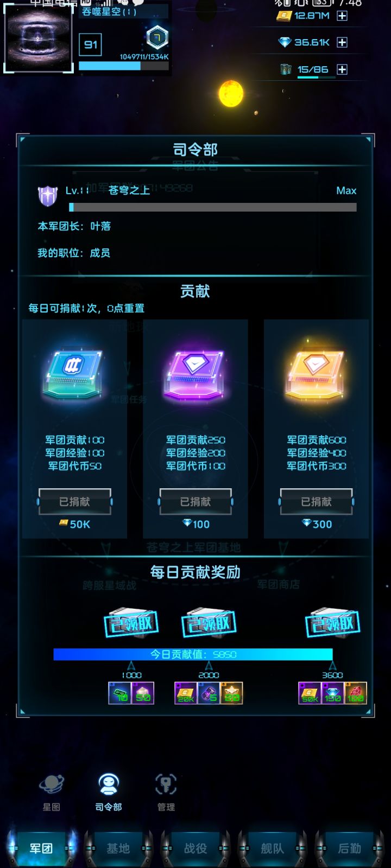
Task: Select the 司令部 headquarters icon
Action: coord(109,792)
